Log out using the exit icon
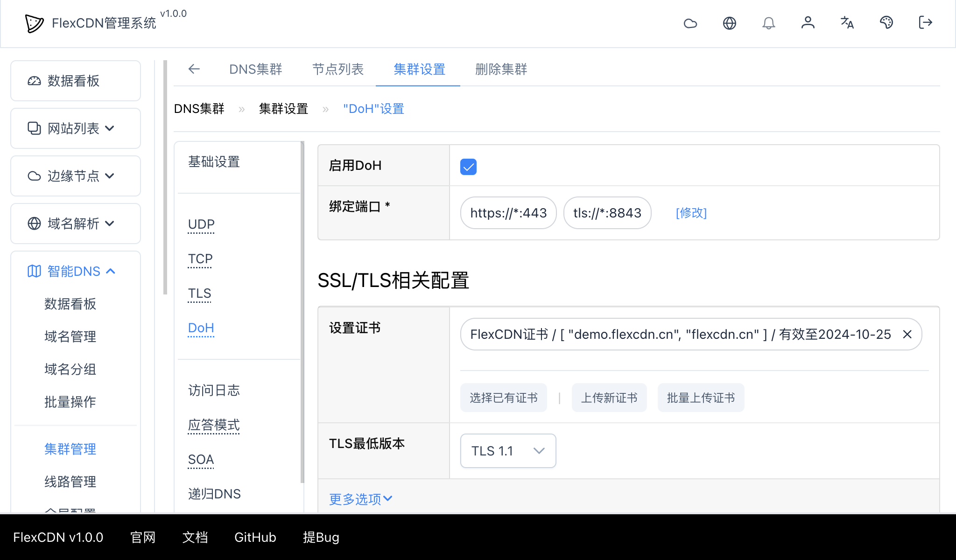 coord(925,23)
